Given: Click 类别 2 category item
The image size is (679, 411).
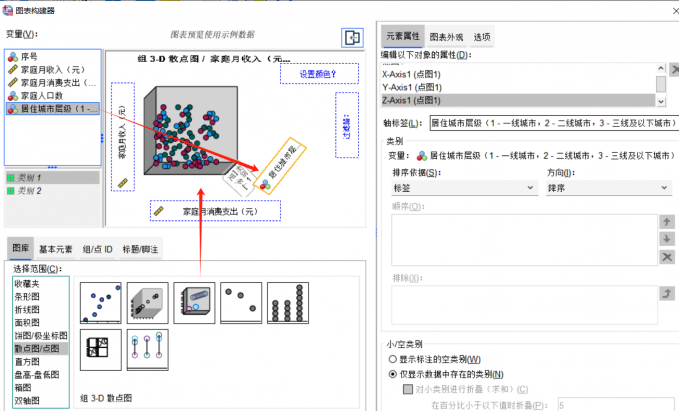Looking at the screenshot, I should [x=53, y=191].
